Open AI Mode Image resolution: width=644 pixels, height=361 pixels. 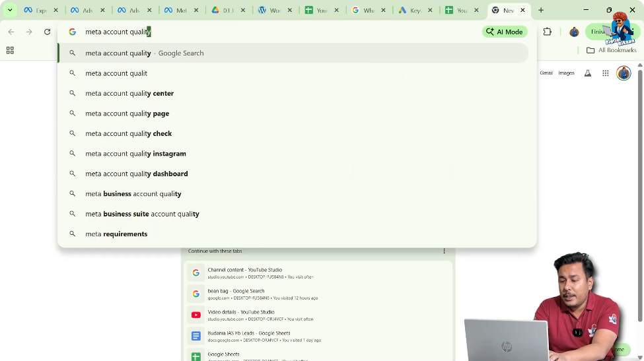tap(505, 32)
